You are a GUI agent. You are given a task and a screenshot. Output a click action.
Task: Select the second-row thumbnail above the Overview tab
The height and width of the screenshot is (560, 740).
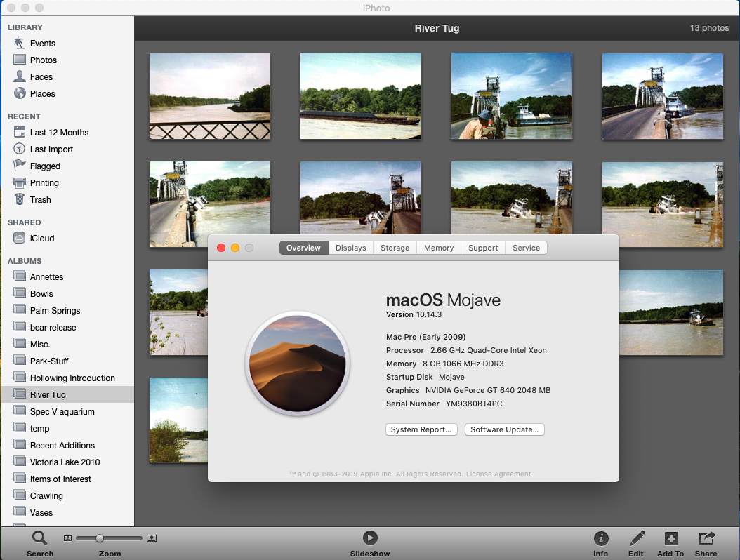[x=361, y=198]
